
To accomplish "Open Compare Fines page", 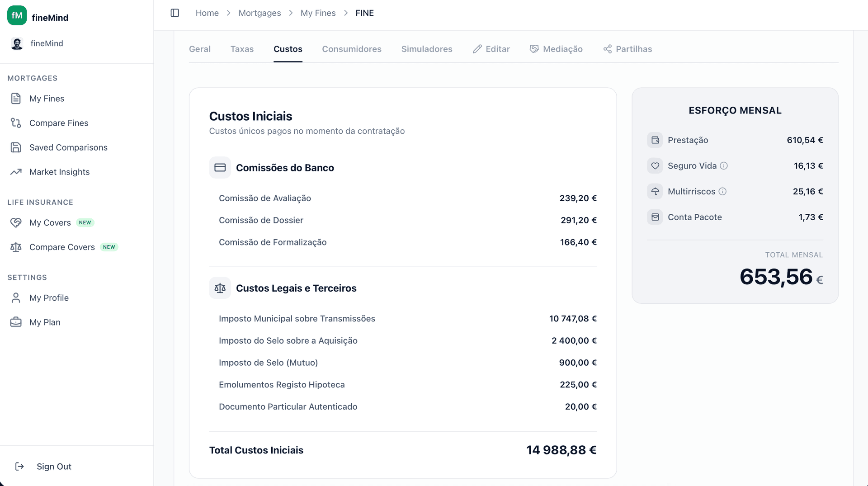I will [58, 123].
